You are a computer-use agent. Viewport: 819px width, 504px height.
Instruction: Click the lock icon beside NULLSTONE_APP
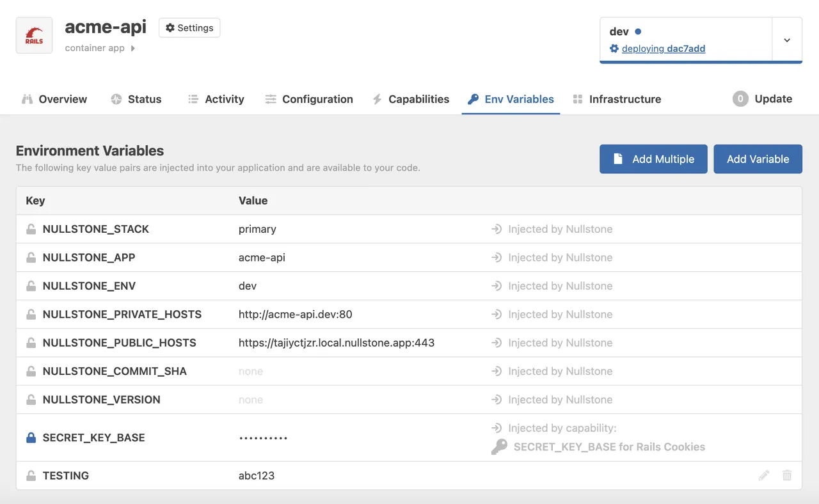coord(31,257)
